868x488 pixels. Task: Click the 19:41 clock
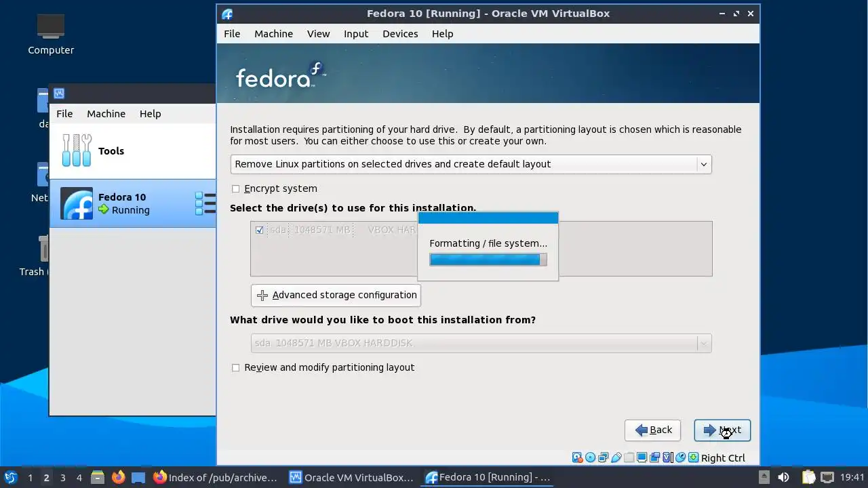[852, 477]
